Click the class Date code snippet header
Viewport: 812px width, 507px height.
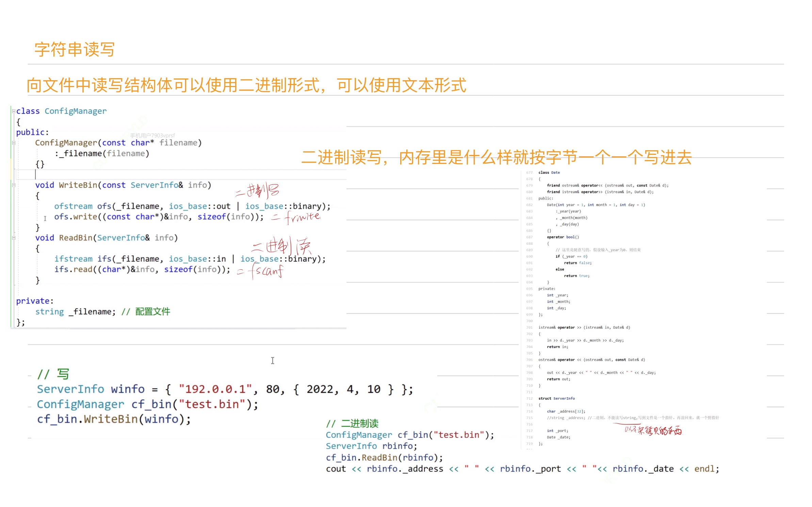549,173
